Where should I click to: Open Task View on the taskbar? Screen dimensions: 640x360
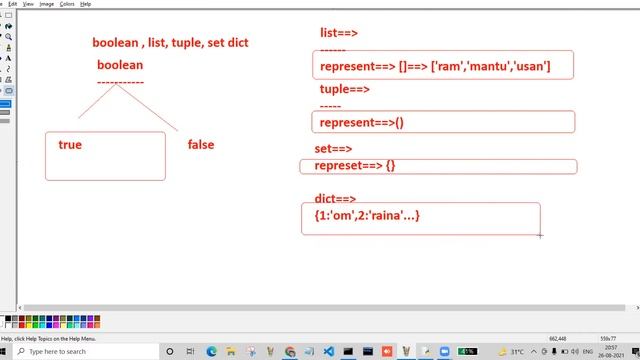[x=190, y=351]
